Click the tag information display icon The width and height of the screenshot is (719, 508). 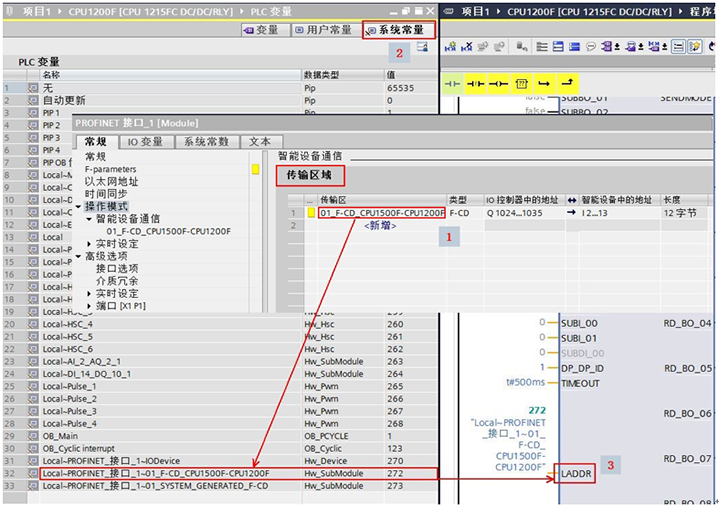631,46
